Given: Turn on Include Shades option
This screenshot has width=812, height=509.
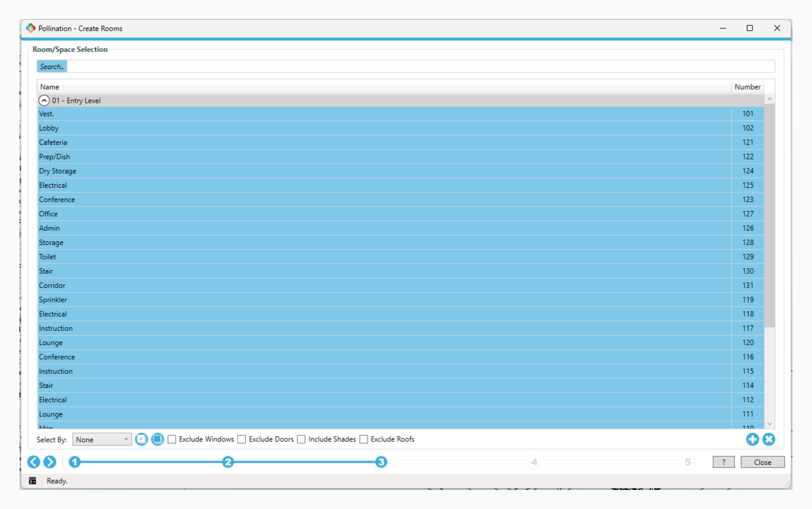Looking at the screenshot, I should click(301, 439).
